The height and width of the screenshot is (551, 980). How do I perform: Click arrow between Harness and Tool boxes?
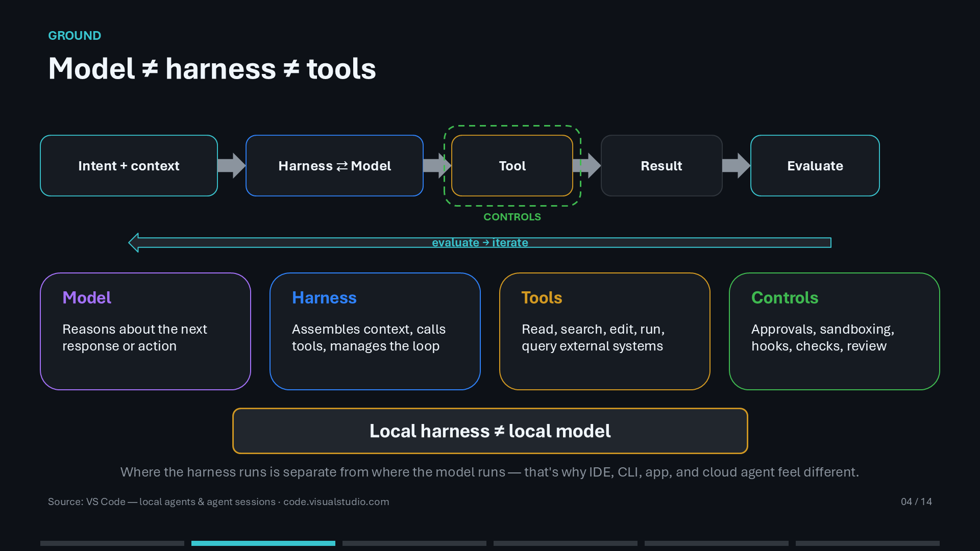coord(437,166)
